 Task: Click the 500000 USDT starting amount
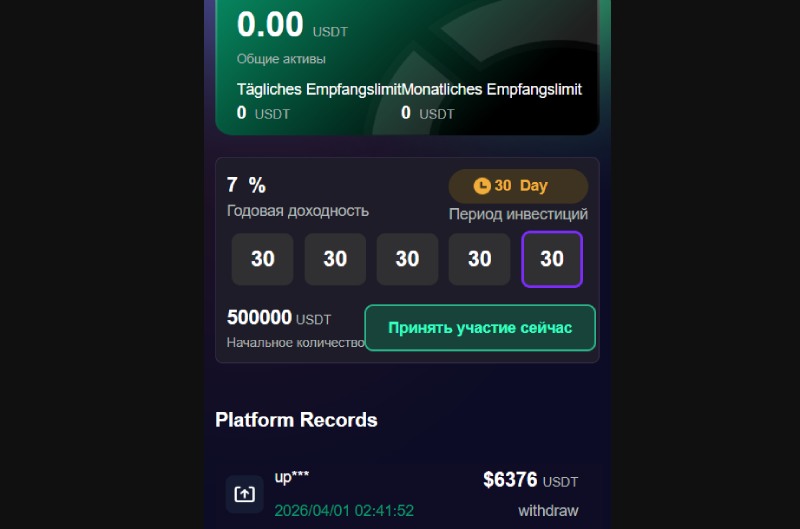click(279, 318)
